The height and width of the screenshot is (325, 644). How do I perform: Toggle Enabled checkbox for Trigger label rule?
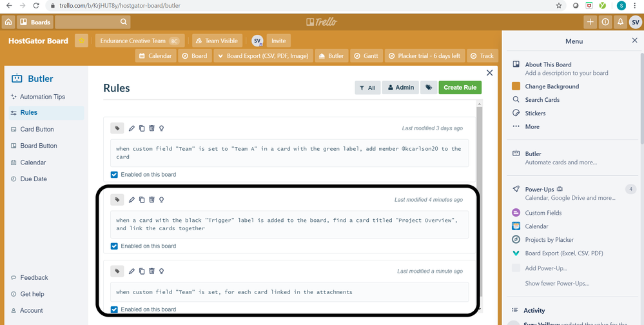114,246
